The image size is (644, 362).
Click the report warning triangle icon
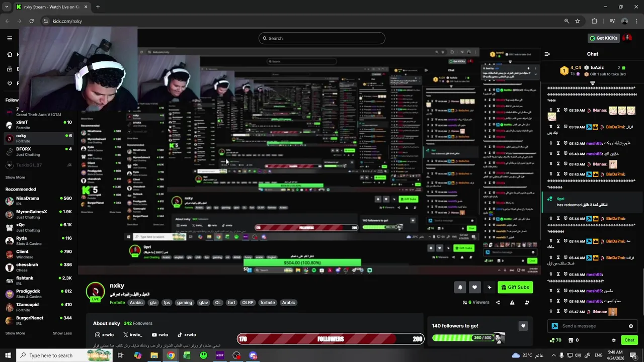tap(512, 302)
